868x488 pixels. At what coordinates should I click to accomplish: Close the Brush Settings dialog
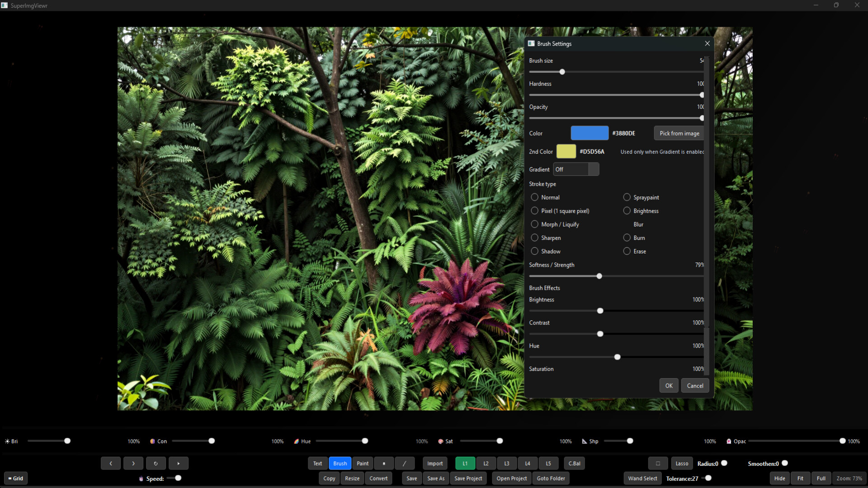pos(707,43)
